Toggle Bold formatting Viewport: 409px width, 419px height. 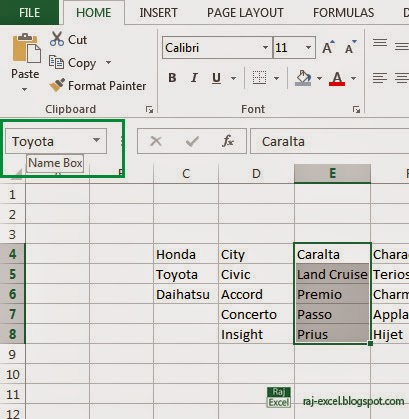point(172,78)
